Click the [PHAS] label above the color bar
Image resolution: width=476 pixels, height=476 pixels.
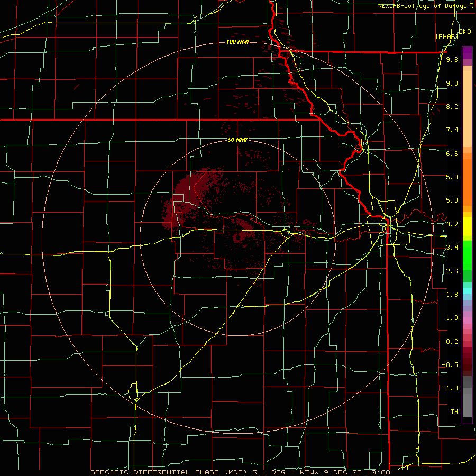coord(447,36)
